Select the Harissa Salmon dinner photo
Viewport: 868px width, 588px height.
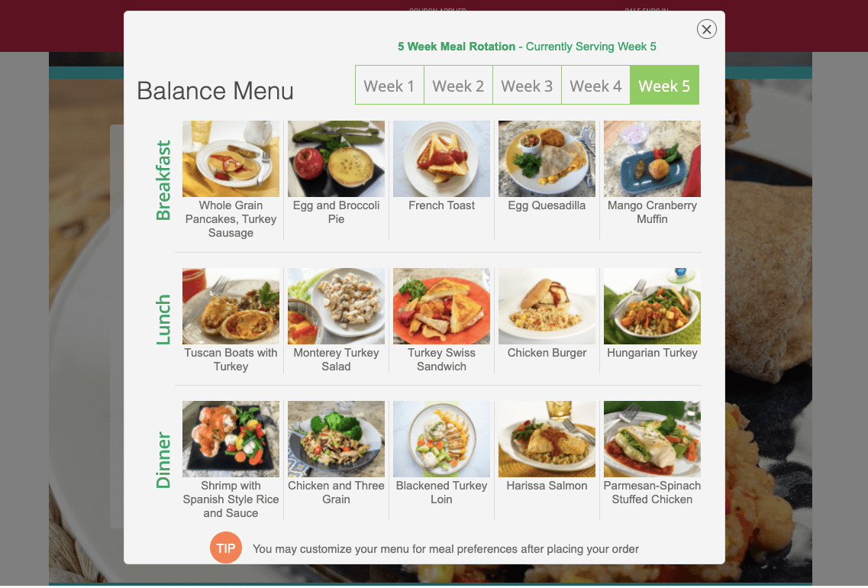pos(547,439)
